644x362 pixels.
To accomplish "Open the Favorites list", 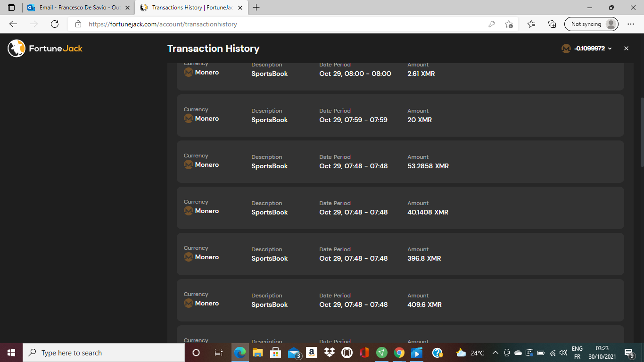I will [x=531, y=24].
